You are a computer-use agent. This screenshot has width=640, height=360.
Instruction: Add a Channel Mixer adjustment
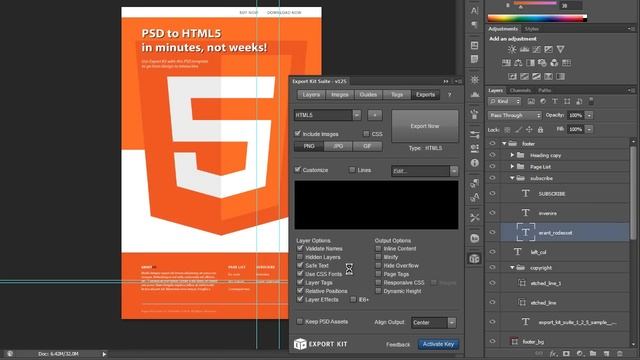click(554, 63)
